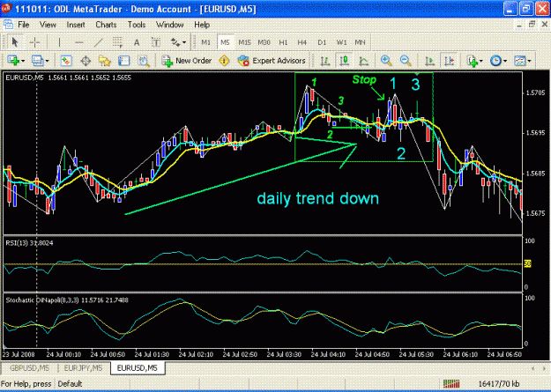Switch chart to candlesticks mode
This screenshot has width=551, height=392.
(x=345, y=61)
